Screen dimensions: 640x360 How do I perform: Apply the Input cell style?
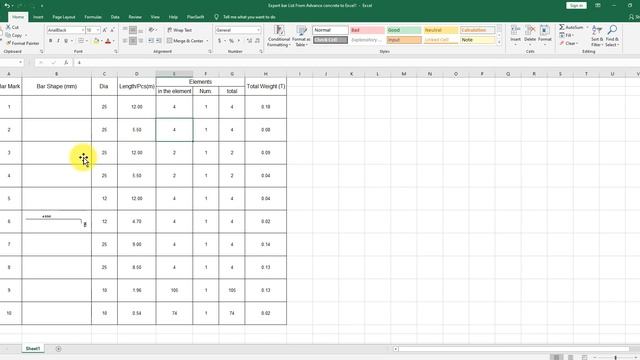point(404,40)
